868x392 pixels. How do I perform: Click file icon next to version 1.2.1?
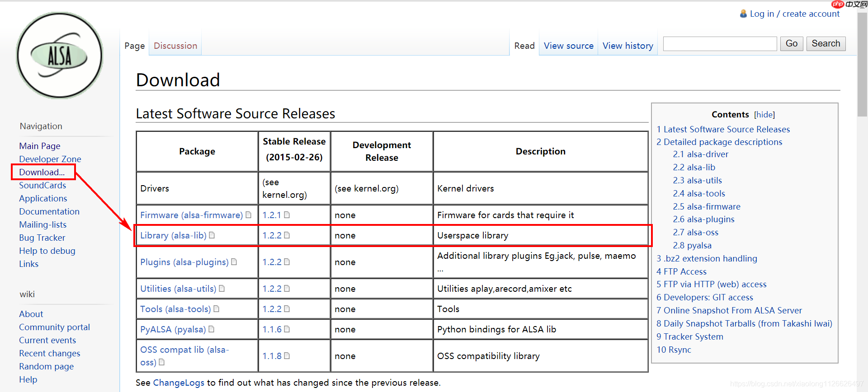tap(287, 215)
